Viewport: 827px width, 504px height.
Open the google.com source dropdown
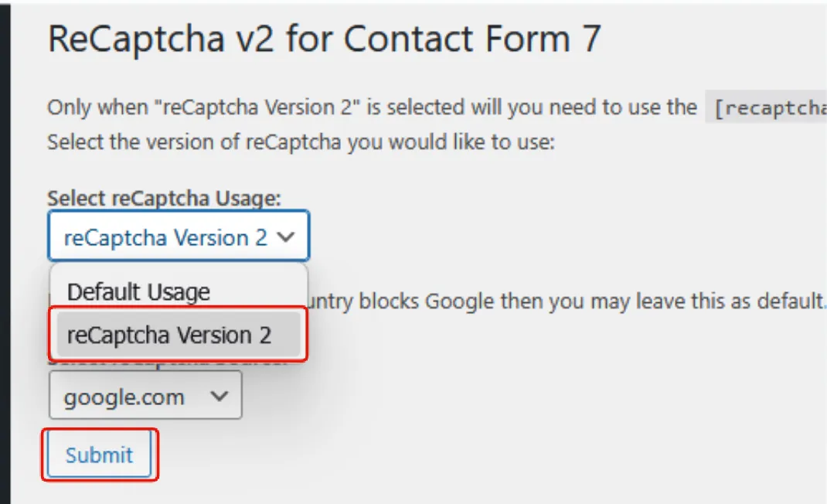click(145, 396)
